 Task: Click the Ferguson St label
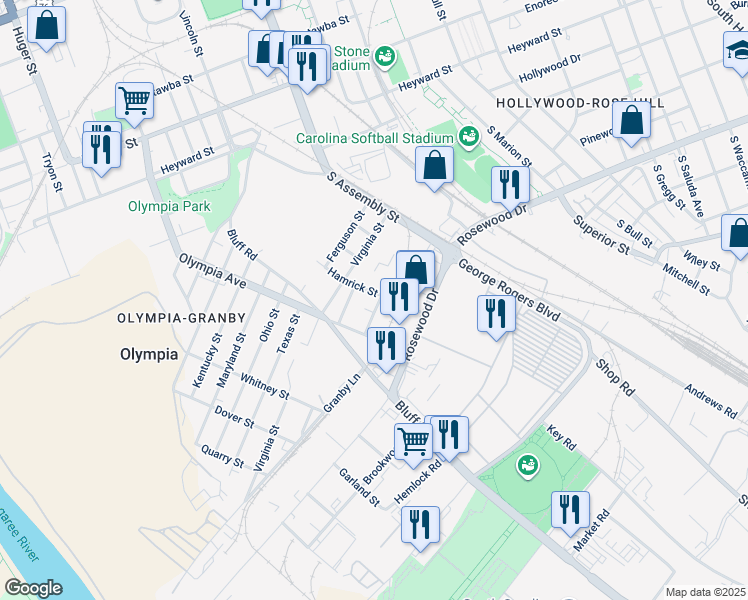pos(345,236)
